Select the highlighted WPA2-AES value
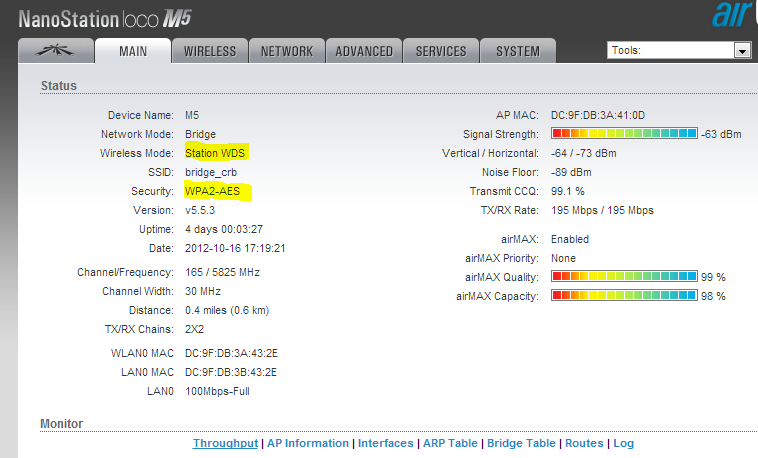758x458 pixels. point(213,192)
